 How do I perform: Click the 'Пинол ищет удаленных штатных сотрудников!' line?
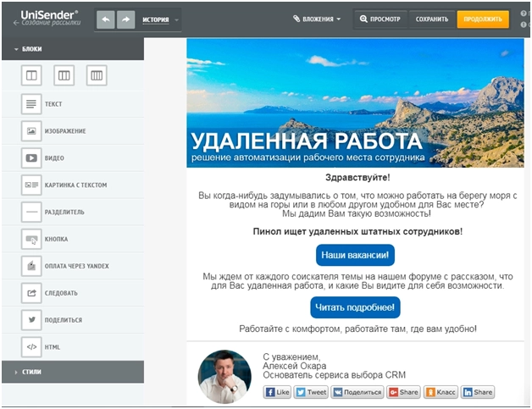[x=357, y=232]
